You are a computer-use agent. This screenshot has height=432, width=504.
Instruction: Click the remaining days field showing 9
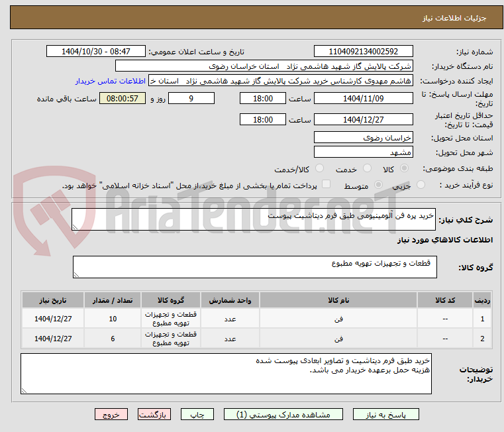tap(191, 98)
